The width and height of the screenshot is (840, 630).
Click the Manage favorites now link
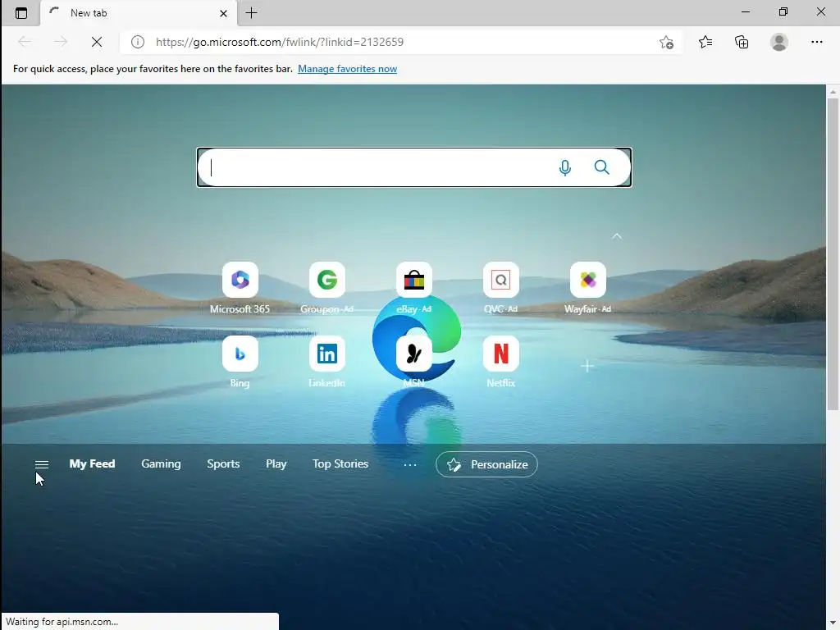[347, 69]
